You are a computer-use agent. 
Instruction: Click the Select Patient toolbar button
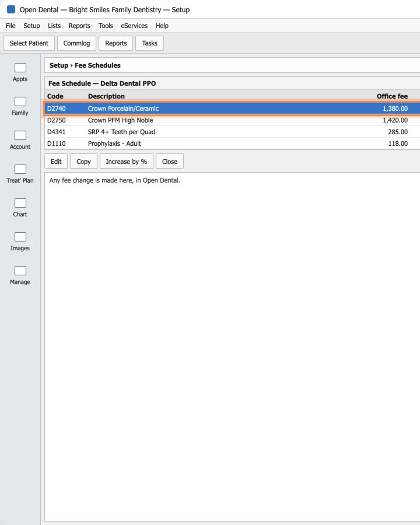[x=29, y=43]
